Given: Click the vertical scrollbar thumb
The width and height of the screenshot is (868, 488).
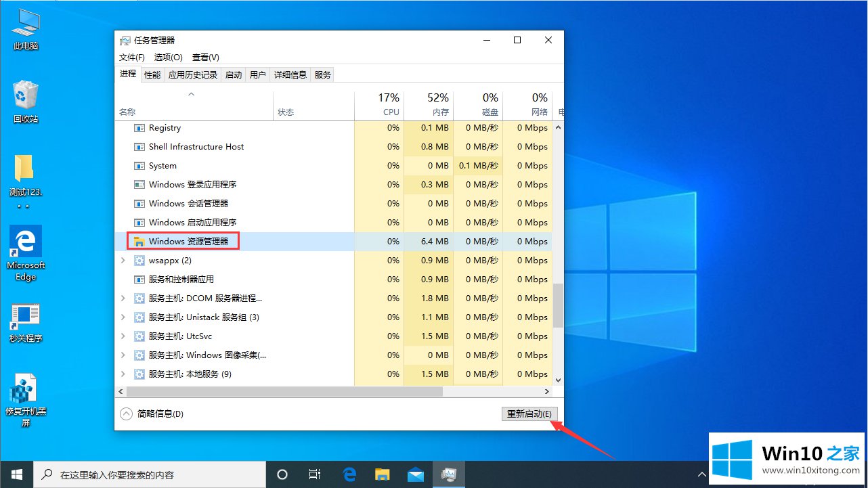Looking at the screenshot, I should pos(559,305).
